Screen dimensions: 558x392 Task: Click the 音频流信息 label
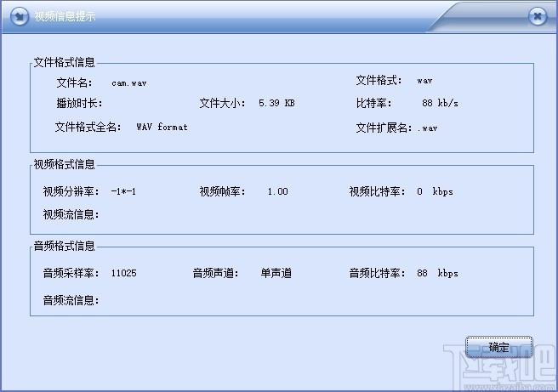[x=71, y=300]
